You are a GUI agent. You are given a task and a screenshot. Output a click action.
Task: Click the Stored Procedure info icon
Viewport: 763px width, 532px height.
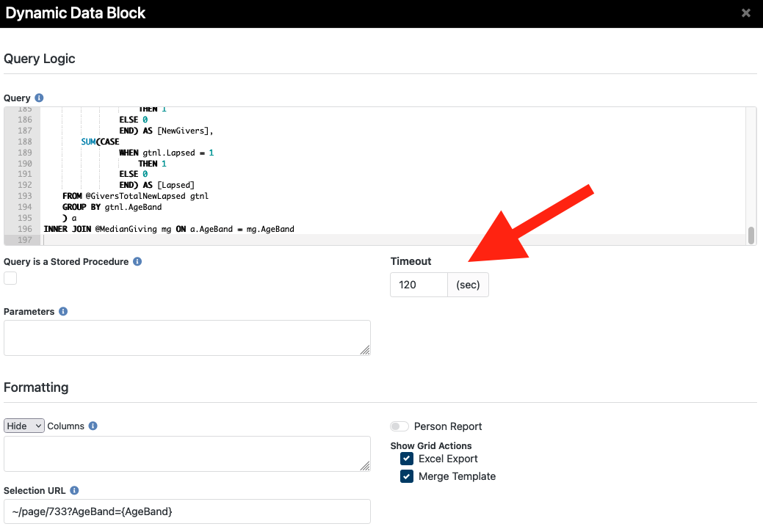[x=138, y=262]
